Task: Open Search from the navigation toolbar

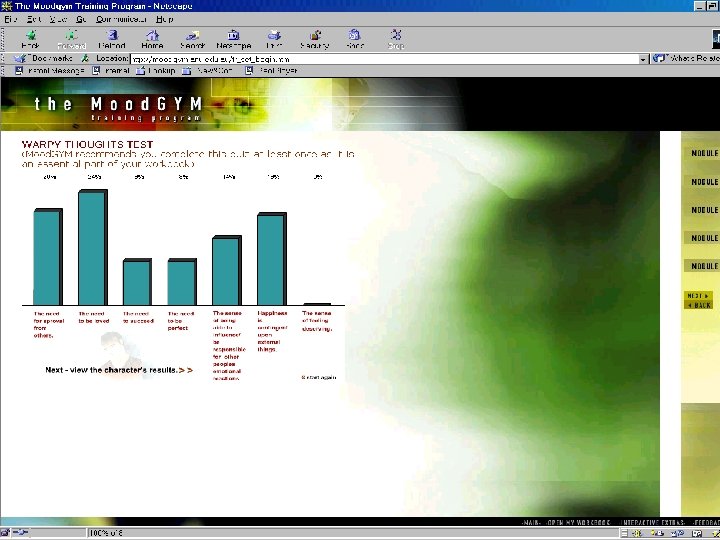Action: click(x=192, y=40)
